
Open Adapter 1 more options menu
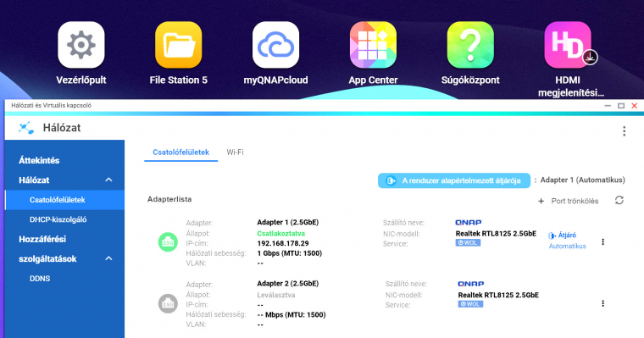(603, 242)
